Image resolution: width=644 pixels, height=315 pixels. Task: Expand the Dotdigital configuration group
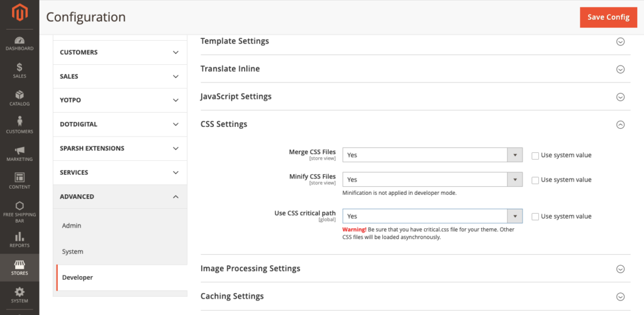click(x=120, y=124)
